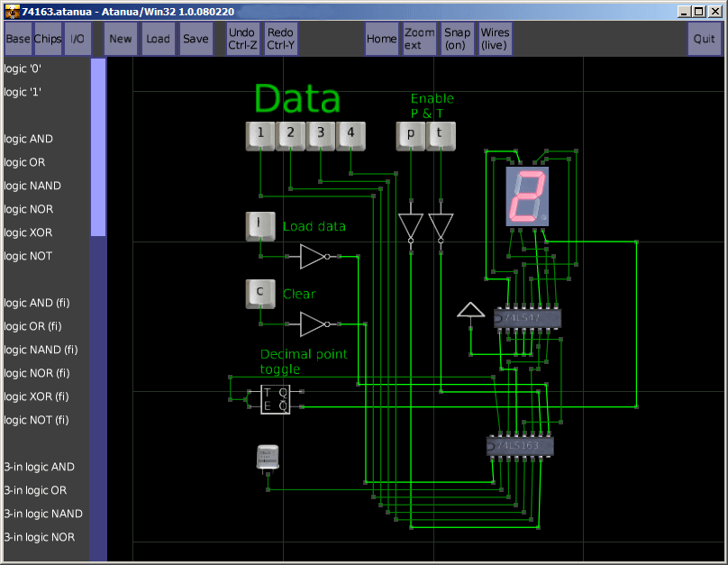This screenshot has height=565, width=728.
Task: Click the Load data inverter gate
Action: point(314,257)
